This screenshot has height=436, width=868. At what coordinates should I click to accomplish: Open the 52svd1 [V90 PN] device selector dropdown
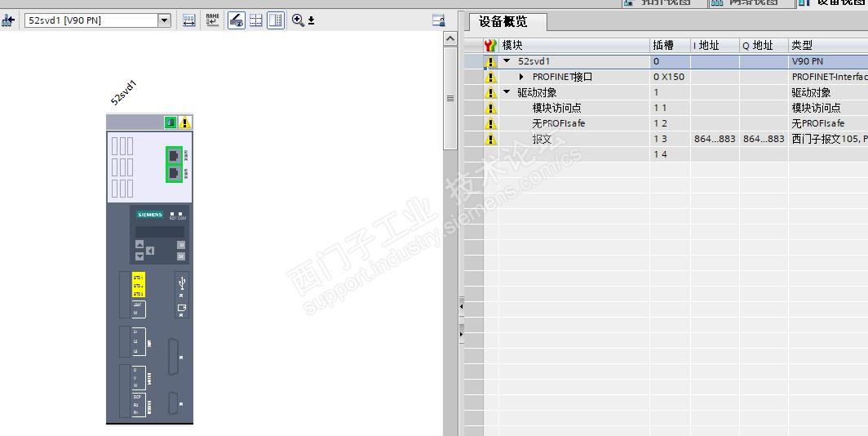pos(165,21)
